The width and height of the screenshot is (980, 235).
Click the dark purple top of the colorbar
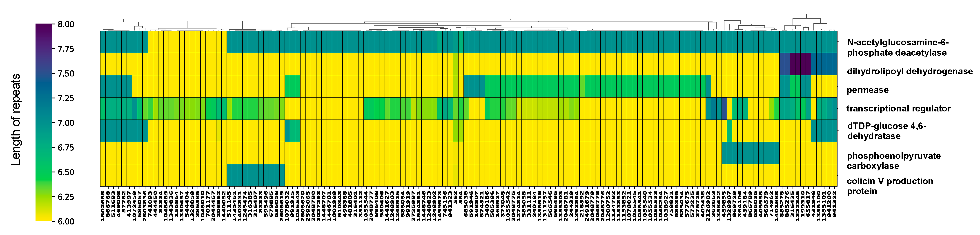click(x=44, y=27)
